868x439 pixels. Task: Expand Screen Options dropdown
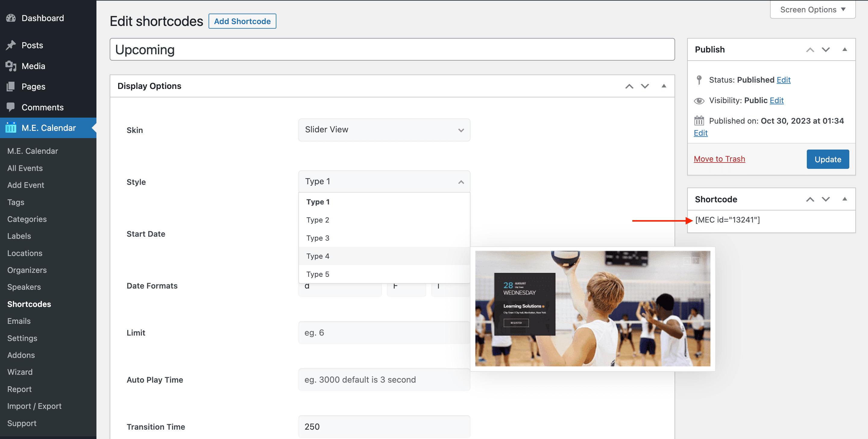(813, 9)
